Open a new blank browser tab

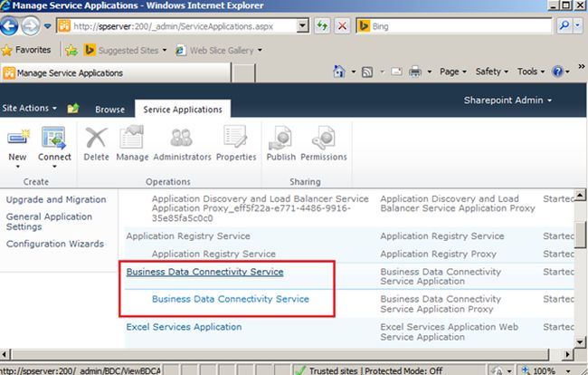[243, 72]
